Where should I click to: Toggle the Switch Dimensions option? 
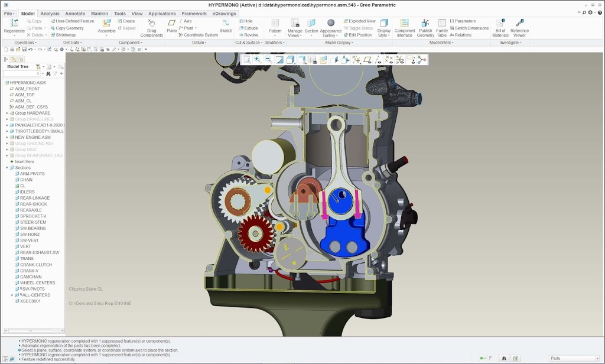469,28
